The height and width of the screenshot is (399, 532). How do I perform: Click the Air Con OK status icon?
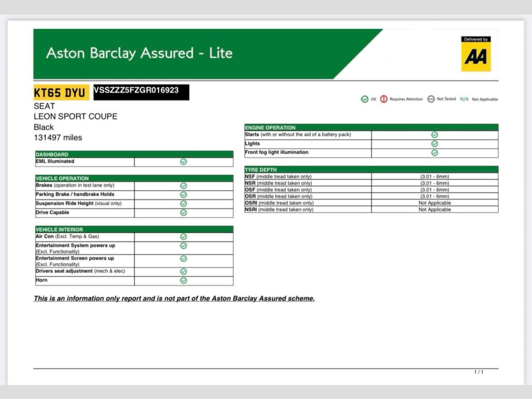pyautogui.click(x=183, y=237)
